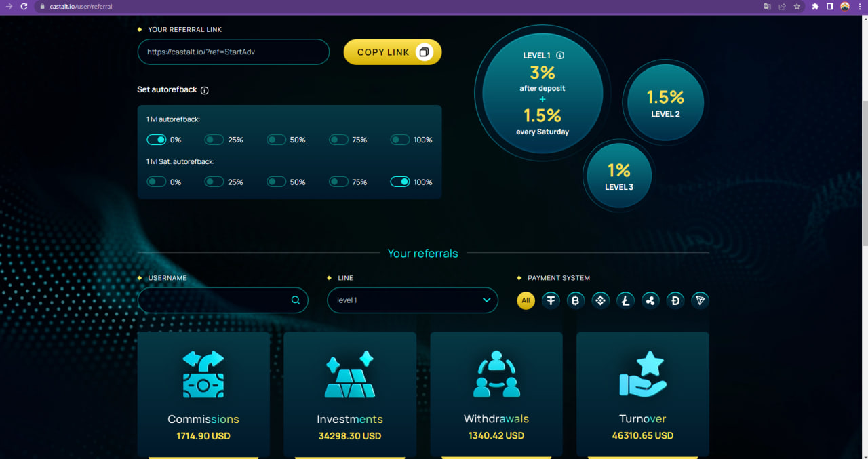Viewport: 868px width, 459px height.
Task: Switch 1 lvl Sat. autorefback to 75%
Action: coord(338,182)
